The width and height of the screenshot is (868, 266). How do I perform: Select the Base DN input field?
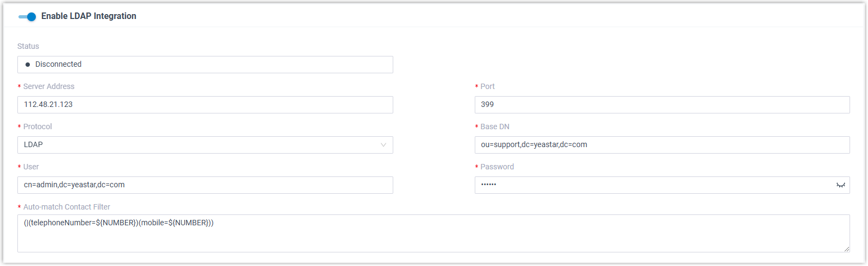[662, 145]
